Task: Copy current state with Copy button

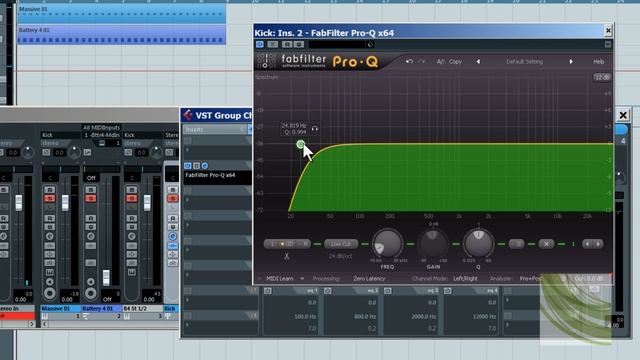Action: tap(455, 62)
